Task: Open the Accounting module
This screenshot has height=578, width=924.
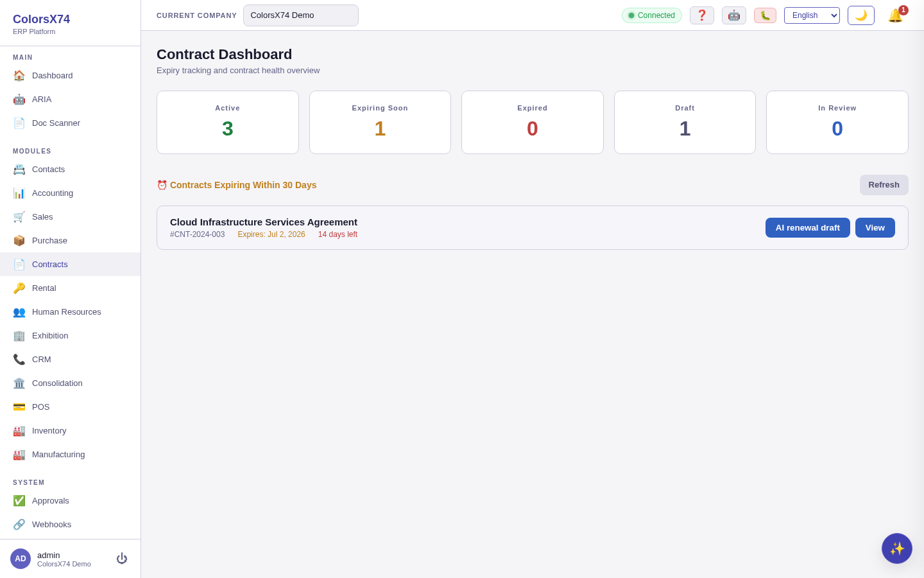Action: click(x=71, y=193)
